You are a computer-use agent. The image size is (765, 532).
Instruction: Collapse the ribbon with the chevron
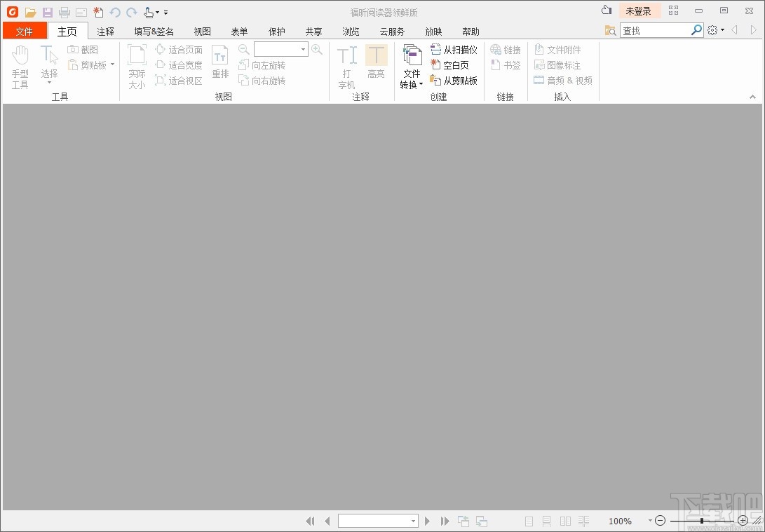point(753,97)
